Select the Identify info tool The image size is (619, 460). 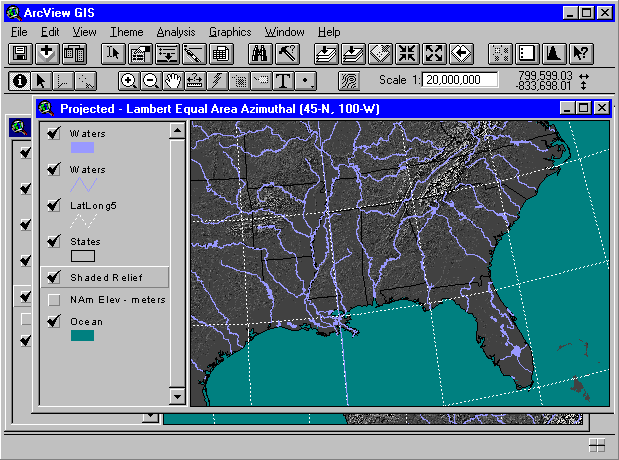tap(20, 81)
